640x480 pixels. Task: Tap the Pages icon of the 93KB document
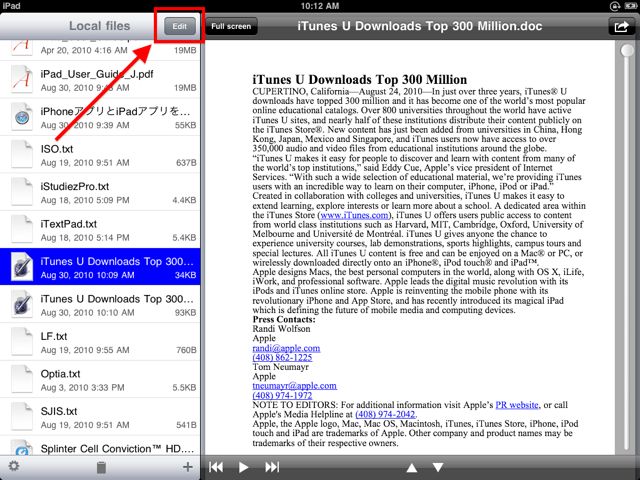(x=21, y=304)
